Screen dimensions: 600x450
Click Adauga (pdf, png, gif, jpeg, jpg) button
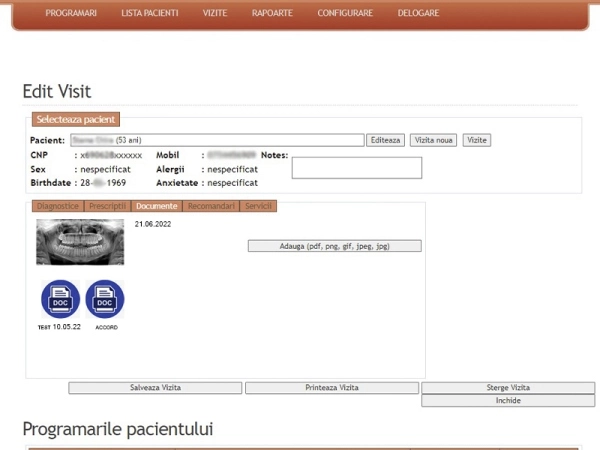pos(335,246)
